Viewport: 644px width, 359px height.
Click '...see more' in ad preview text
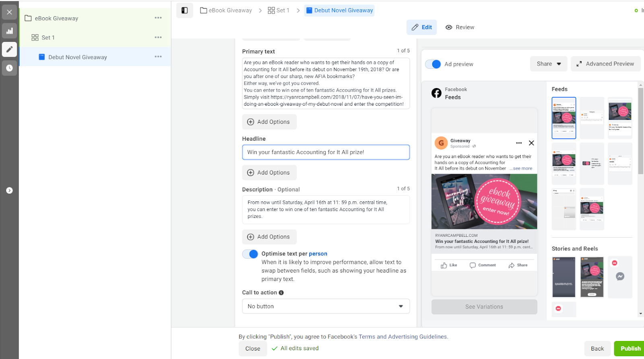[x=521, y=168]
